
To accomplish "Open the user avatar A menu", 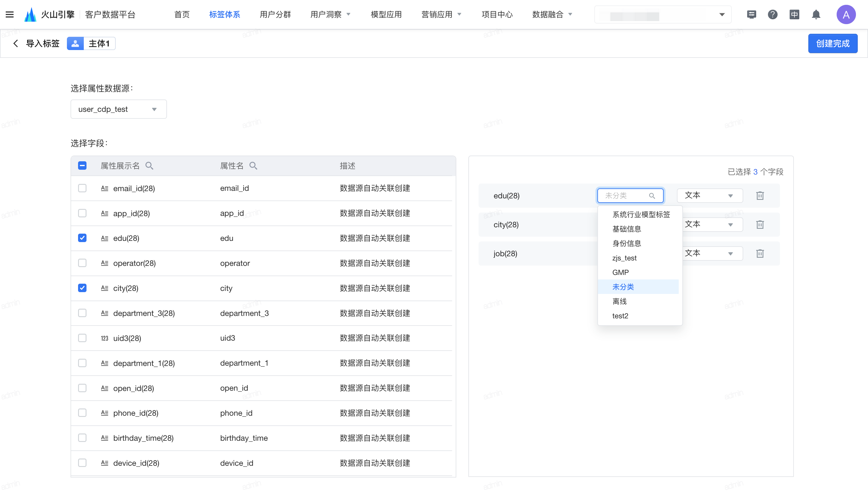I will point(846,14).
